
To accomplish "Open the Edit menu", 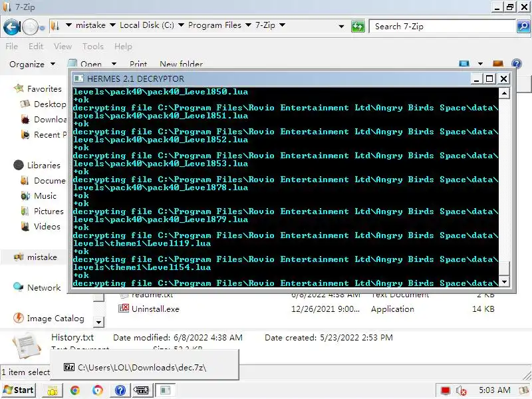I will click(x=36, y=46).
